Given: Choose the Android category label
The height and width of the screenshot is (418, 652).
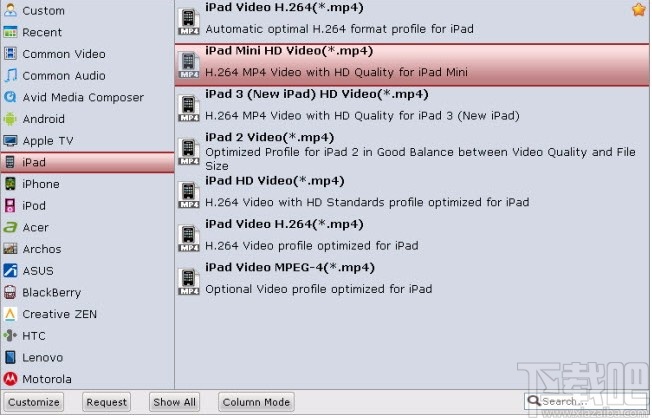Looking at the screenshot, I should (x=44, y=119).
